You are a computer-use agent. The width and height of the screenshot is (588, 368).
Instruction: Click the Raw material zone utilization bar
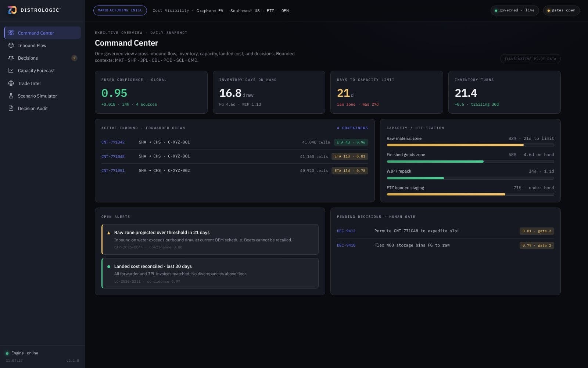470,145
